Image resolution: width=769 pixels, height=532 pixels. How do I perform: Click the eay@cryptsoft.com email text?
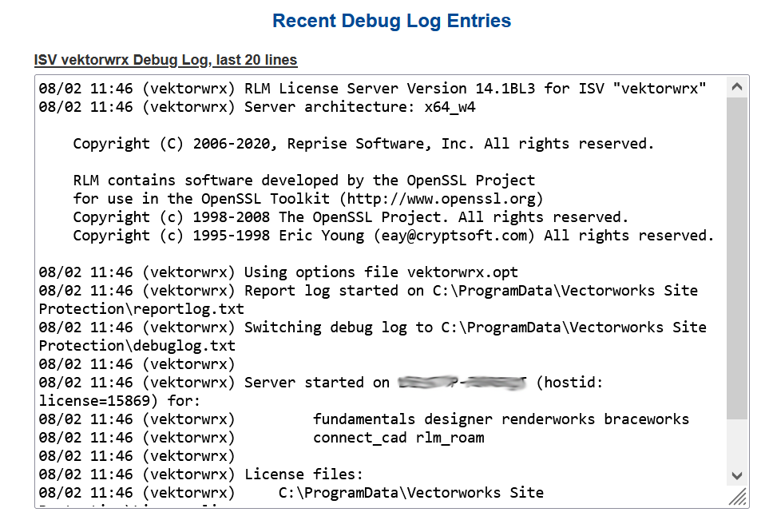[x=454, y=236]
